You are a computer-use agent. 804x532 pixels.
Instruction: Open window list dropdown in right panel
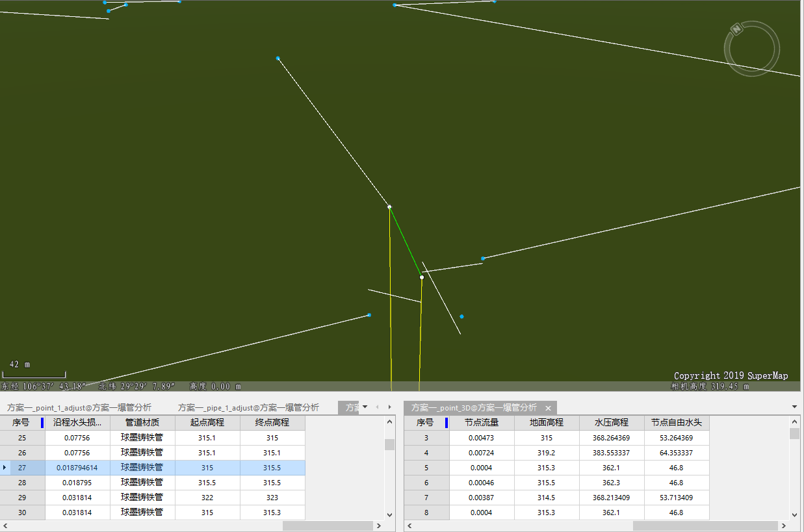pyautogui.click(x=795, y=407)
